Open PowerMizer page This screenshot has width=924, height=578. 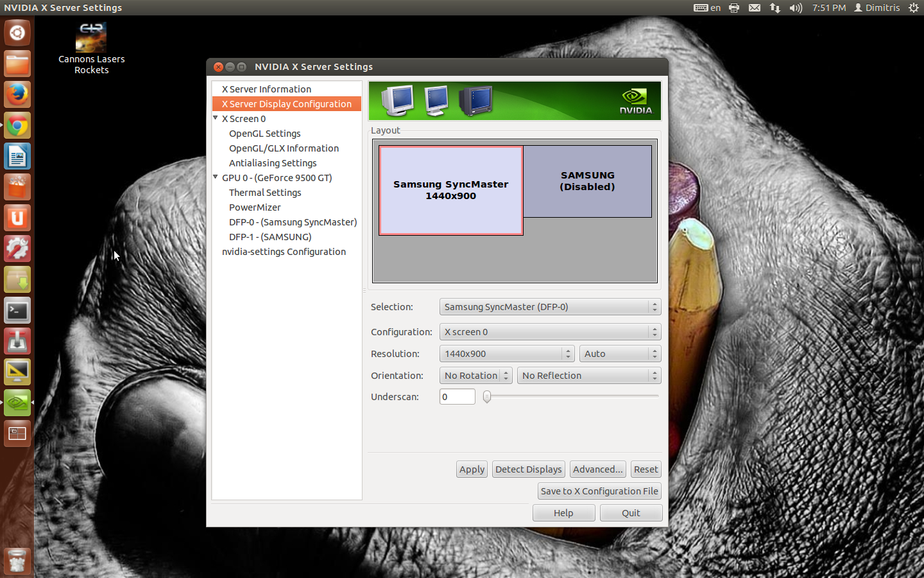255,207
